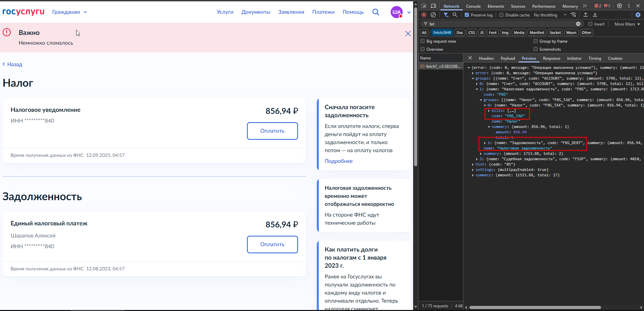Viewport: 644px width, 311px height.
Task: Close the request details pane
Action: point(470,58)
